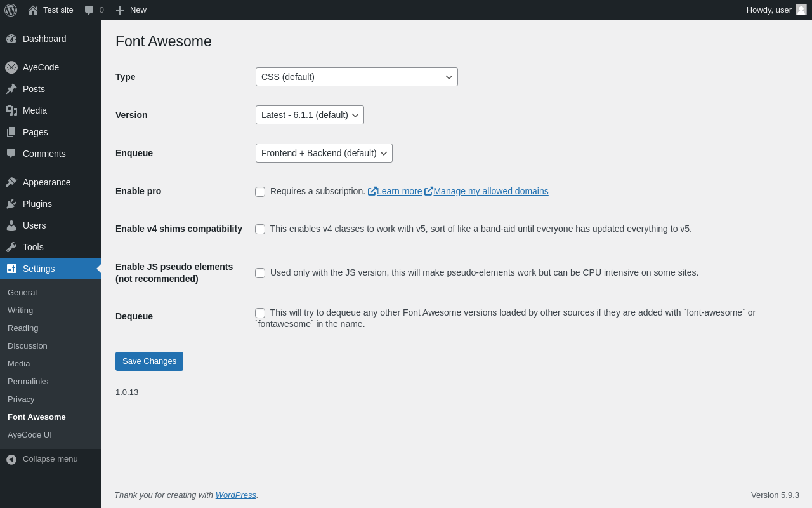Open the AyeCode UI submenu item

click(30, 434)
